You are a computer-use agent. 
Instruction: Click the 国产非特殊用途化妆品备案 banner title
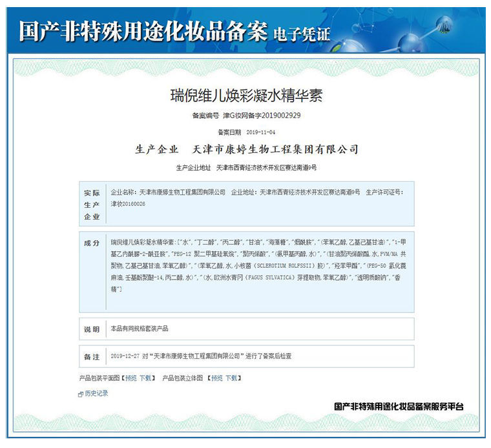(x=143, y=31)
